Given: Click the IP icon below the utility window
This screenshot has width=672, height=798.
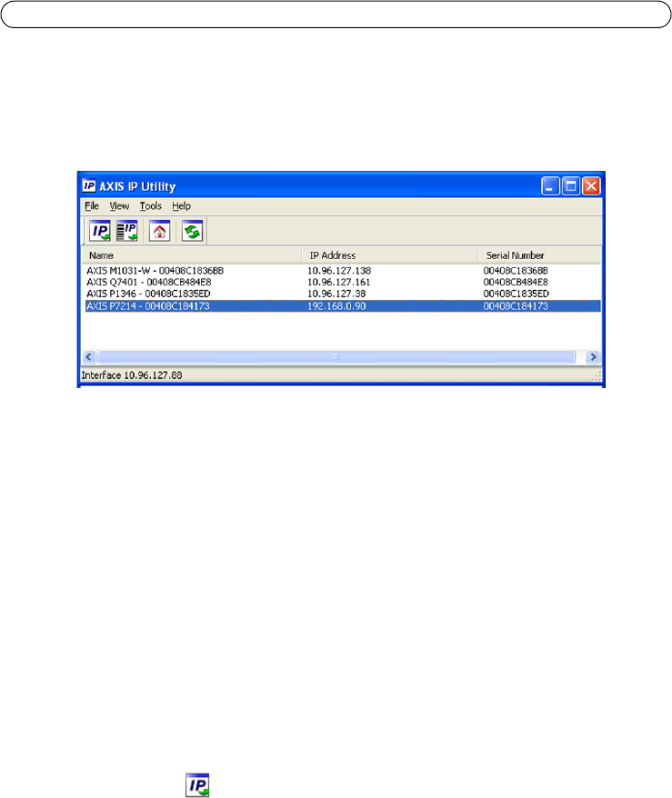Looking at the screenshot, I should point(197,785).
